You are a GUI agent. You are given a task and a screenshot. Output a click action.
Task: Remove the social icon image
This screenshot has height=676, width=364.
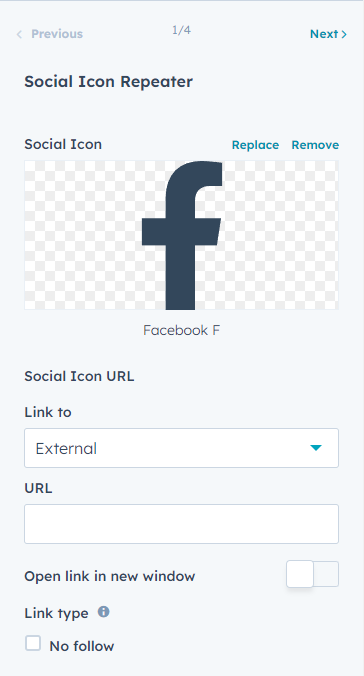(315, 145)
